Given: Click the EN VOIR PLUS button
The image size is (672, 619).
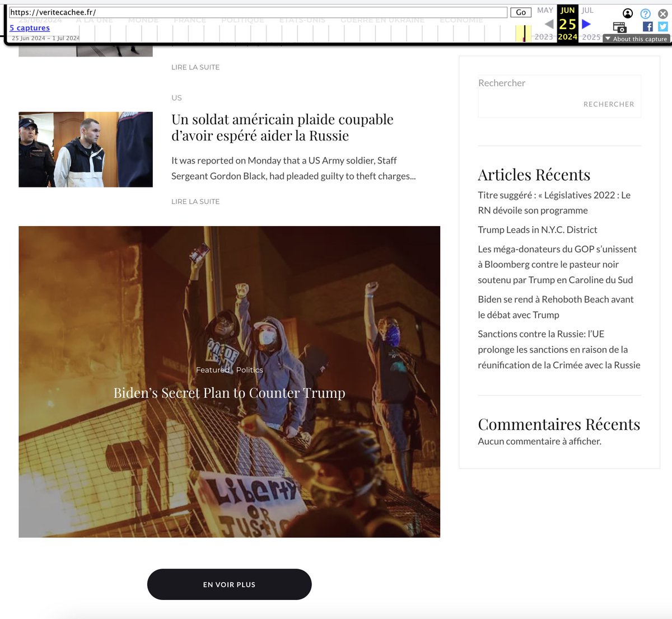Looking at the screenshot, I should pyautogui.click(x=229, y=584).
